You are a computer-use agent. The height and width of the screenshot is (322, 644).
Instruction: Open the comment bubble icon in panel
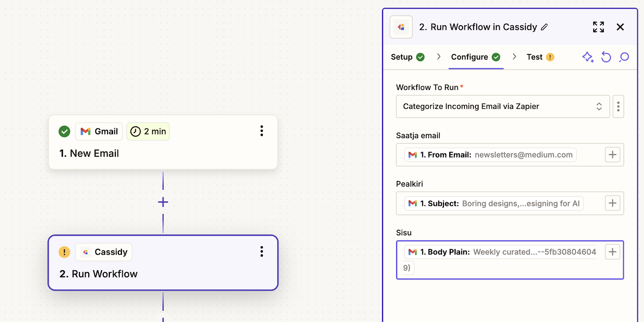pyautogui.click(x=624, y=57)
